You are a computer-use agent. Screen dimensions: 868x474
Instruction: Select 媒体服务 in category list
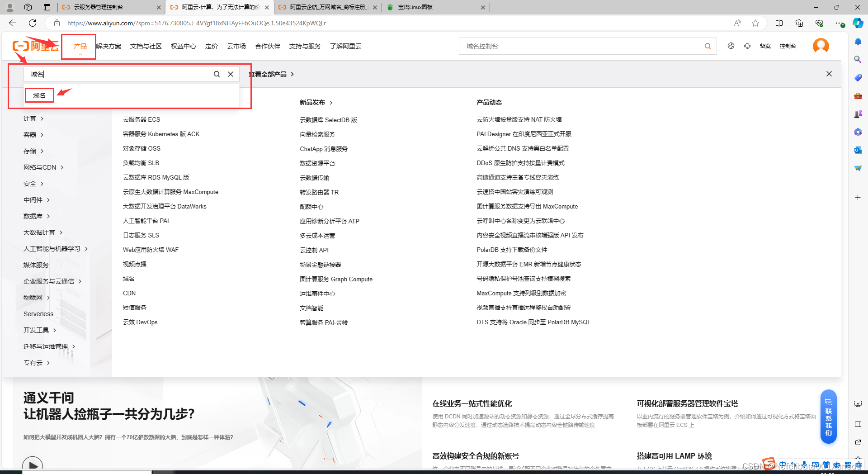pos(36,265)
